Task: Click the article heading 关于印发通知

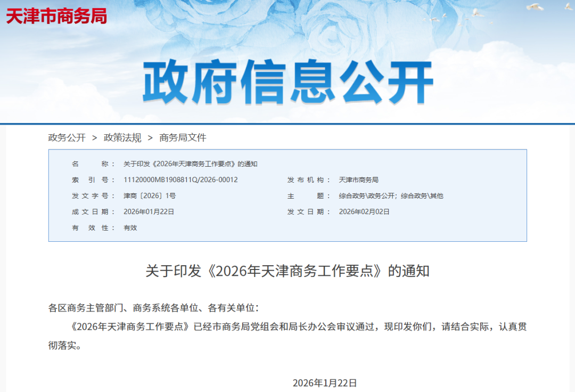Action: (287, 268)
